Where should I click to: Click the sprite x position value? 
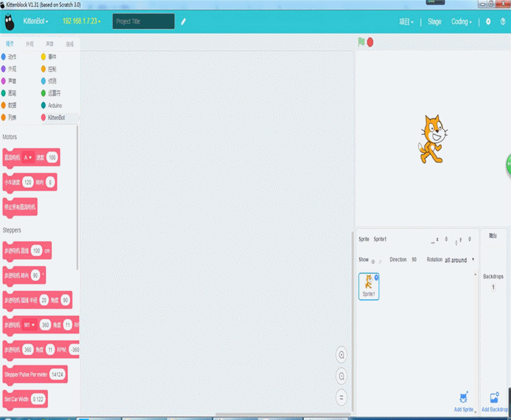click(446, 239)
